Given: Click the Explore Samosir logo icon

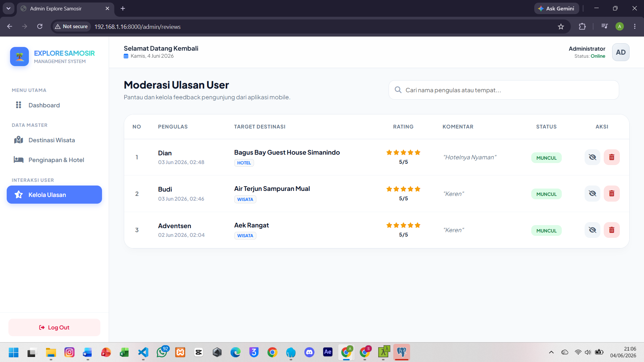Looking at the screenshot, I should 19,56.
